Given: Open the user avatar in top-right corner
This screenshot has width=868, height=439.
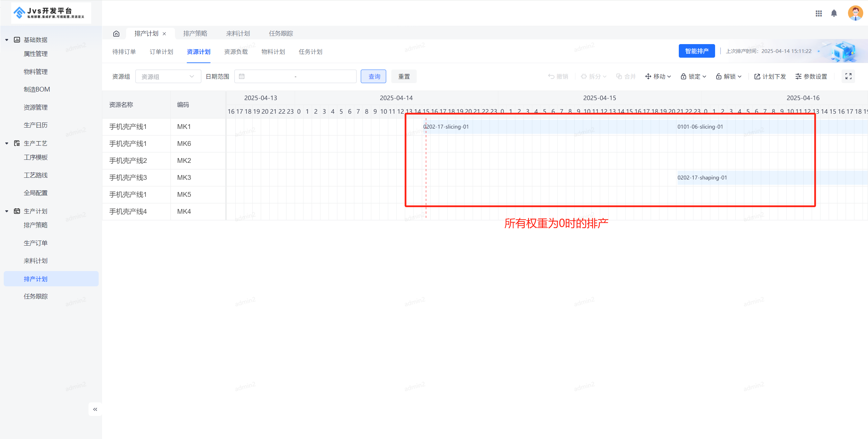Looking at the screenshot, I should [x=855, y=13].
